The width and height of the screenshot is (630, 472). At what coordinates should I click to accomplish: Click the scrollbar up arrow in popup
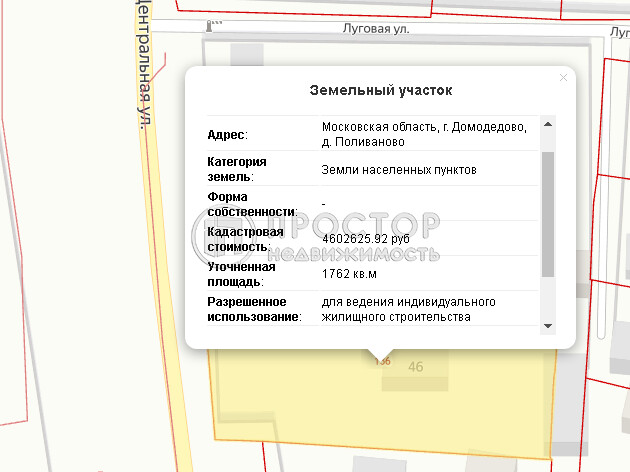[x=547, y=125]
